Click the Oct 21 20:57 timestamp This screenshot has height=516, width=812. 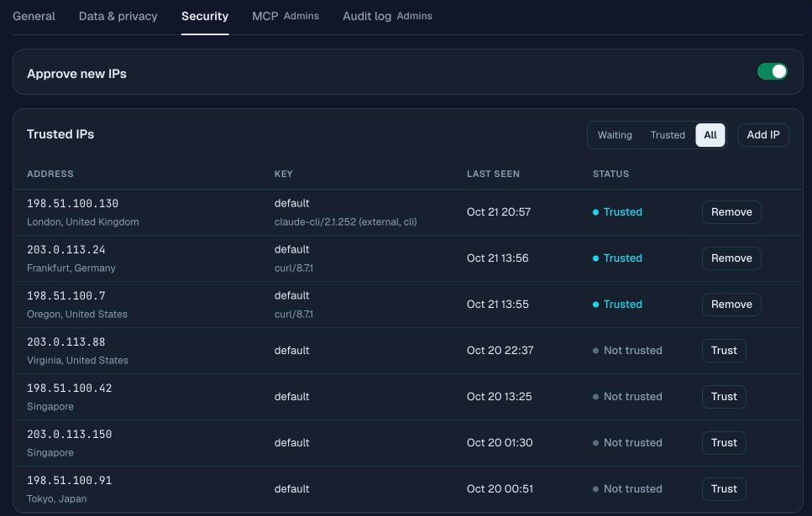click(499, 212)
